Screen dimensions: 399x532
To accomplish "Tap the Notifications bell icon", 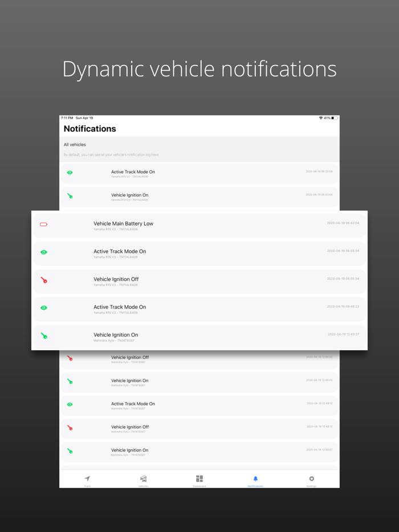I will pos(255,479).
